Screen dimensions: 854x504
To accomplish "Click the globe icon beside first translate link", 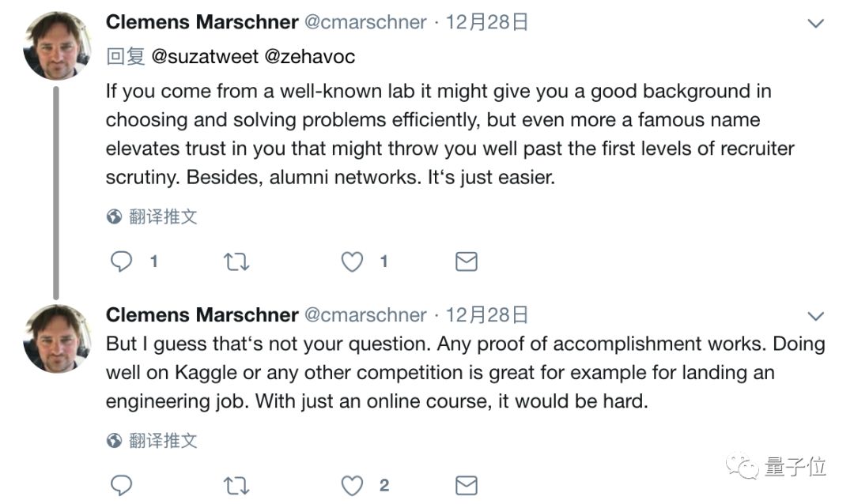I will click(114, 216).
